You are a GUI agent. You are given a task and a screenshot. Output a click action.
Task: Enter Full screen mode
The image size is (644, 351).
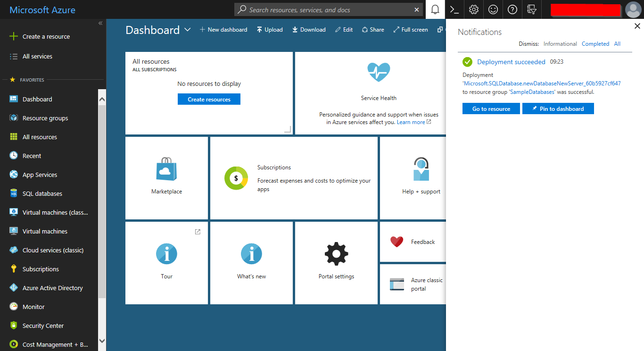point(411,30)
